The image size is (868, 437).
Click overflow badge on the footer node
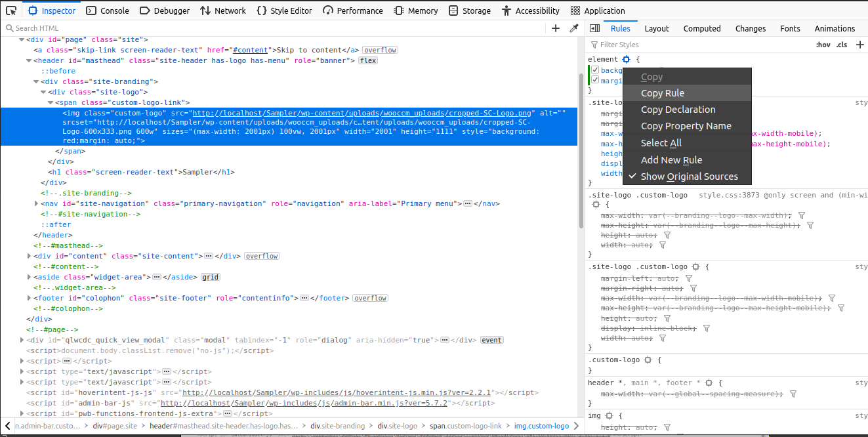click(371, 298)
